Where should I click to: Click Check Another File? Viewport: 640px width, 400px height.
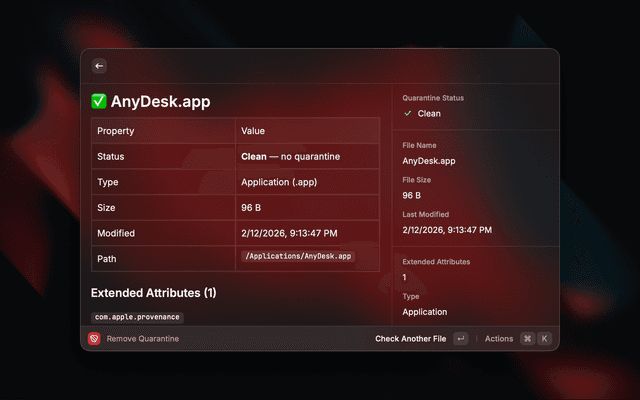(410, 339)
